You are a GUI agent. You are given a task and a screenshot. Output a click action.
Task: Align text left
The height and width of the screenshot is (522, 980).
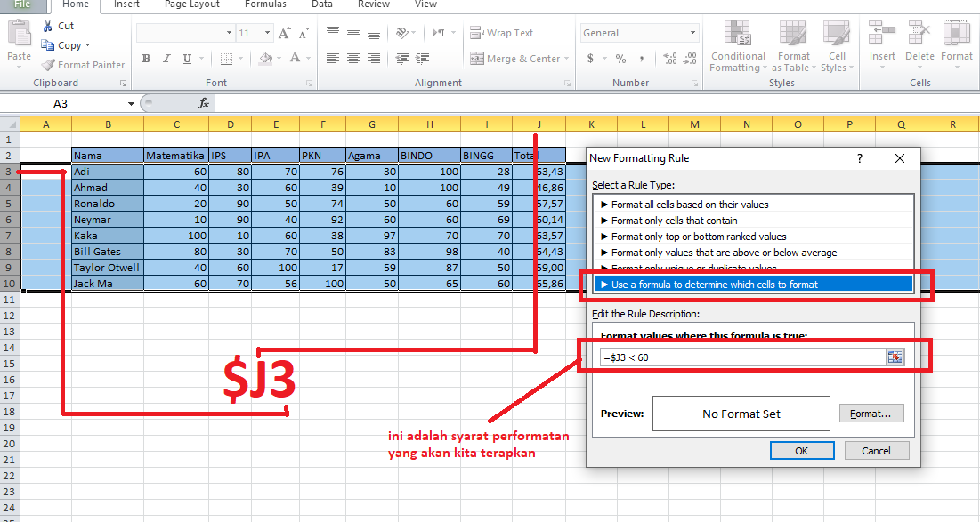(x=333, y=58)
